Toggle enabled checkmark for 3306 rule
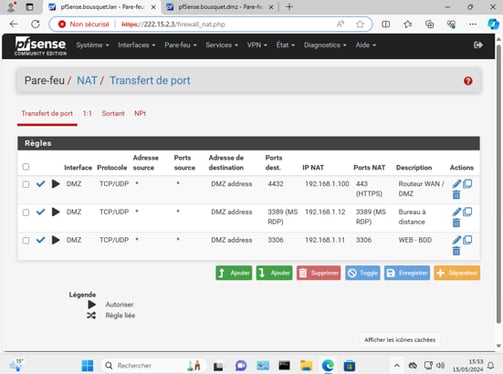The image size is (503, 374). pyautogui.click(x=41, y=240)
